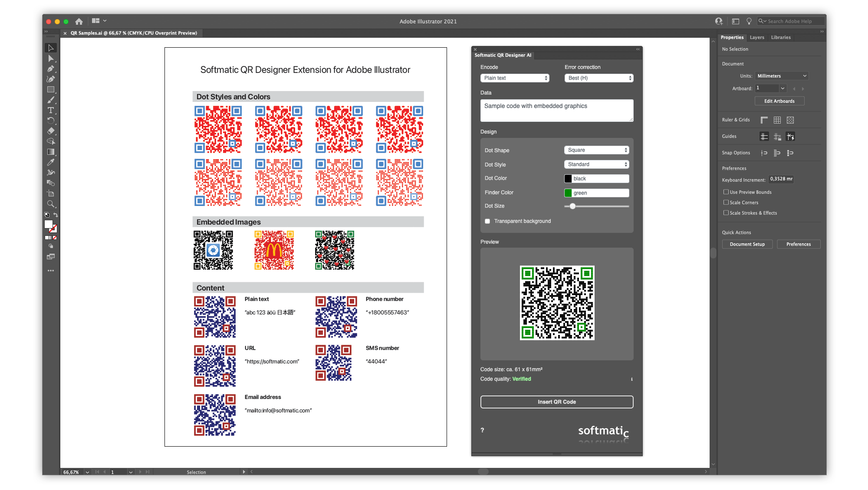The width and height of the screenshot is (868, 490).
Task: Click the Insert QR Code button
Action: pyautogui.click(x=557, y=402)
